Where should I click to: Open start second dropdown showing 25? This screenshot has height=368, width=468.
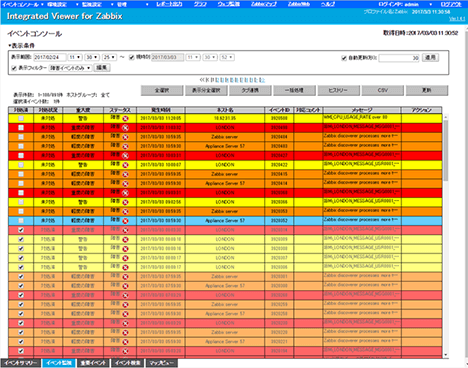click(x=110, y=57)
